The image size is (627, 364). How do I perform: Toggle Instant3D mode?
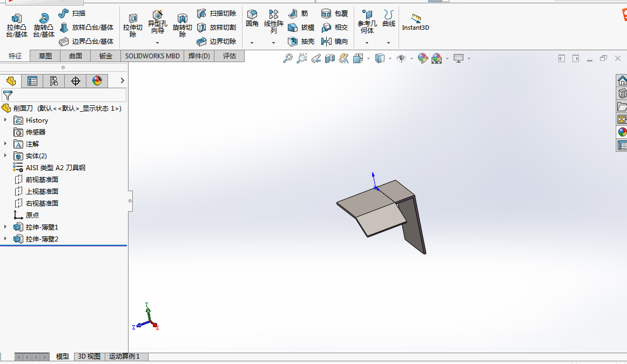(x=415, y=22)
